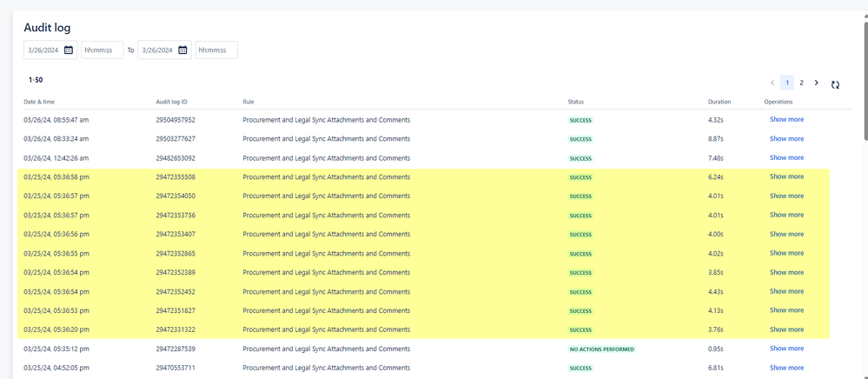Open the end date calendar picker icon
Screen dimensions: 868x379
pos(182,50)
